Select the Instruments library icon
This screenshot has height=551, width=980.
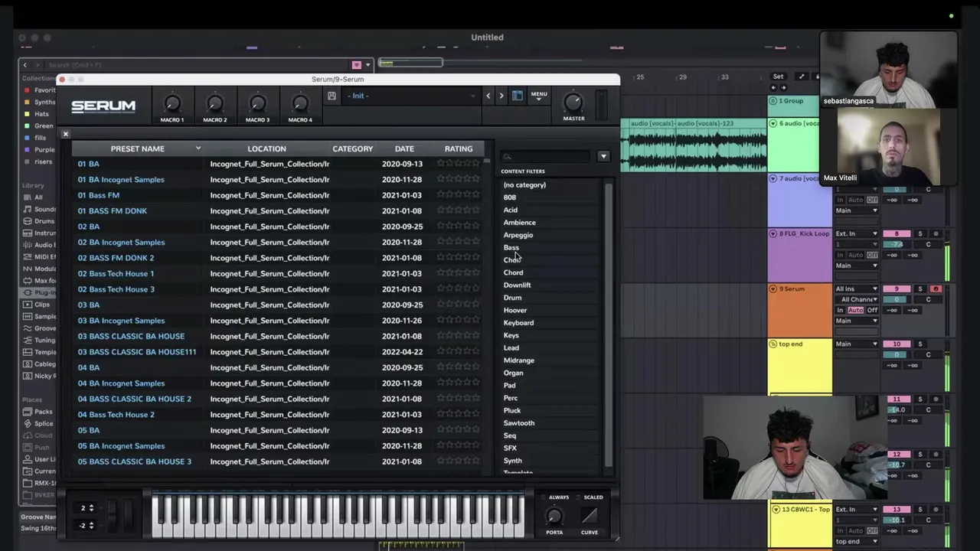coord(28,233)
